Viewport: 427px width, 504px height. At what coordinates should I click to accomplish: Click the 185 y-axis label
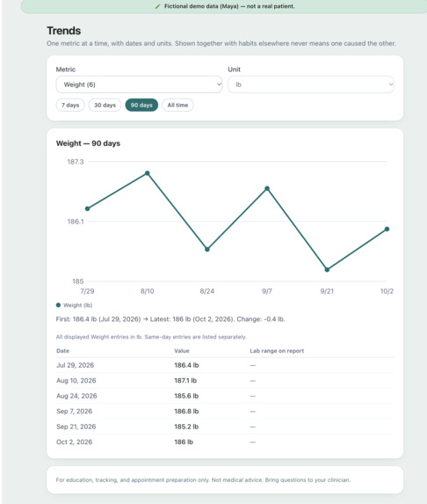click(77, 281)
